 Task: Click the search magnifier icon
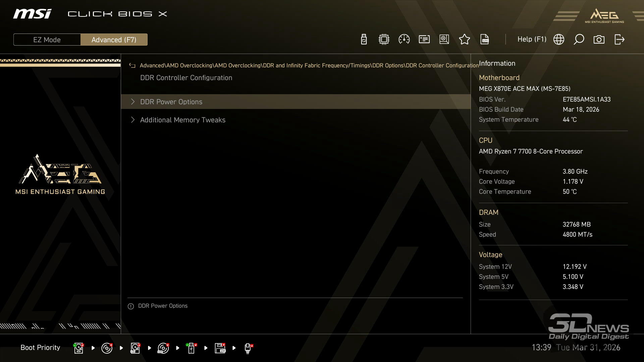[x=579, y=40]
